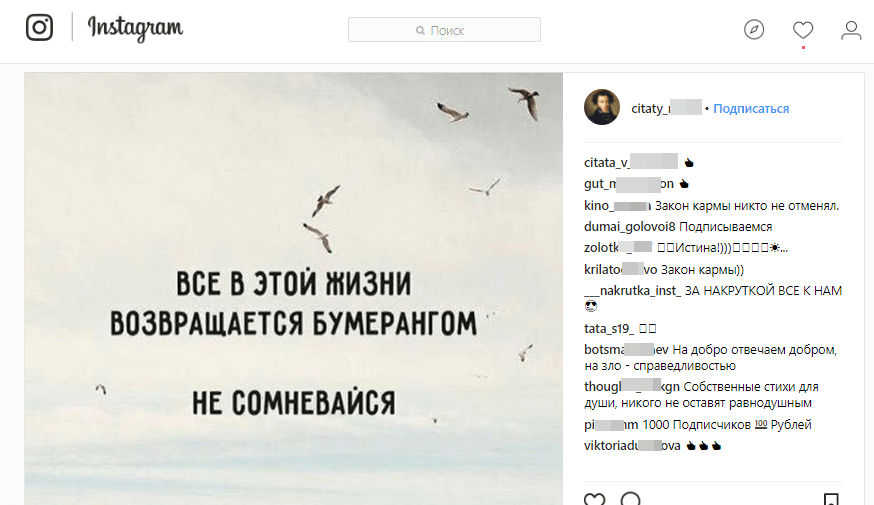Click the comment speech bubble icon
Viewport: 874px width, 505px height.
[630, 499]
